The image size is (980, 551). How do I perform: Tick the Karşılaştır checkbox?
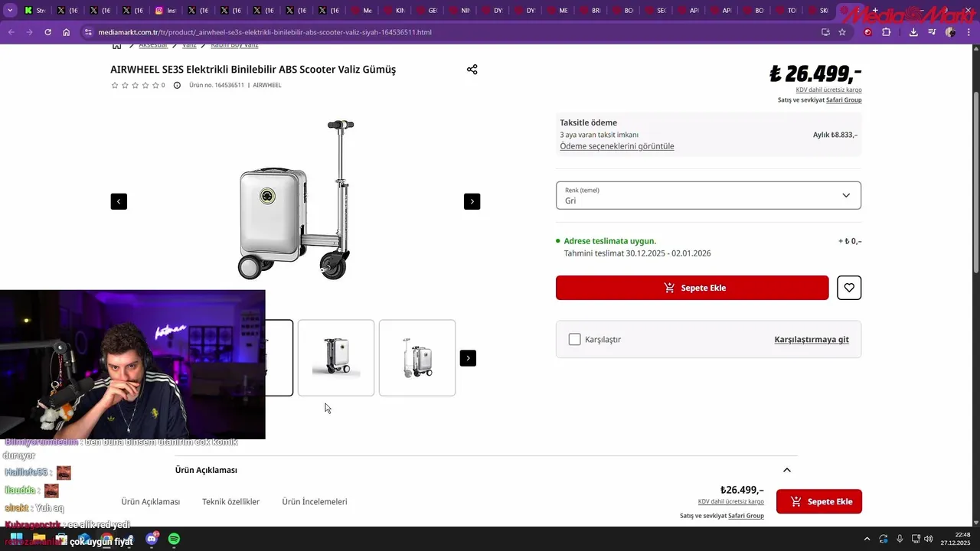click(574, 339)
